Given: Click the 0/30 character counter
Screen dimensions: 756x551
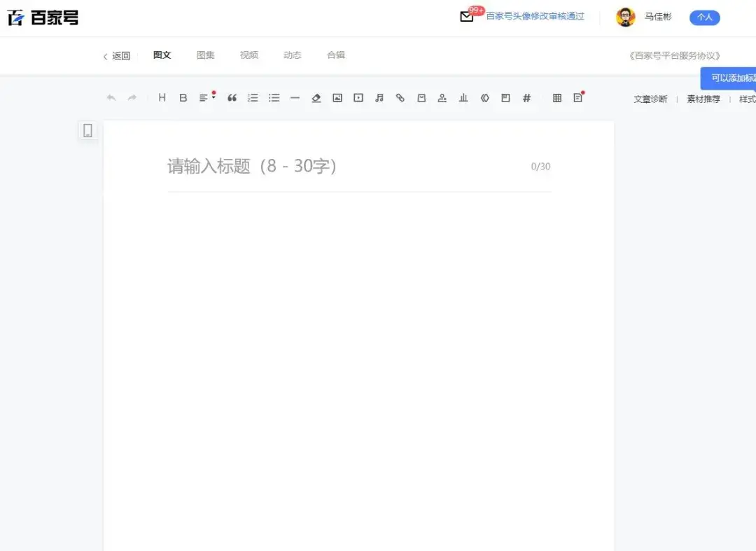Looking at the screenshot, I should pyautogui.click(x=540, y=167).
